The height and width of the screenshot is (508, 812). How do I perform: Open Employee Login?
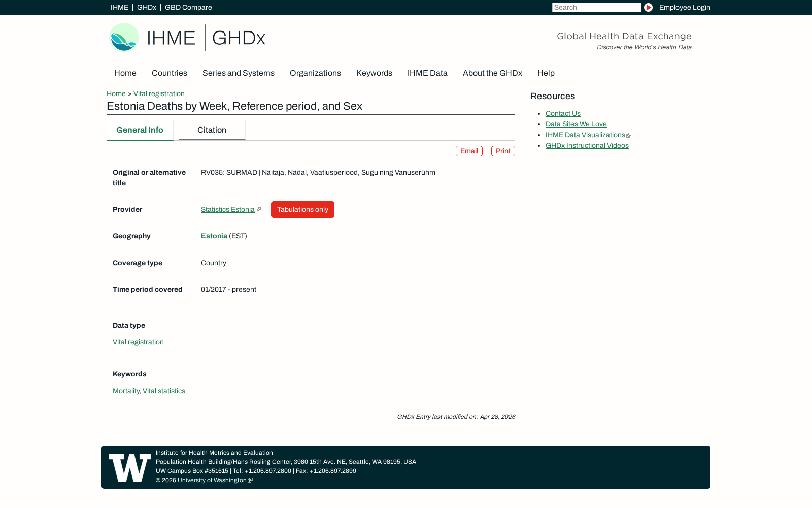pyautogui.click(x=685, y=7)
